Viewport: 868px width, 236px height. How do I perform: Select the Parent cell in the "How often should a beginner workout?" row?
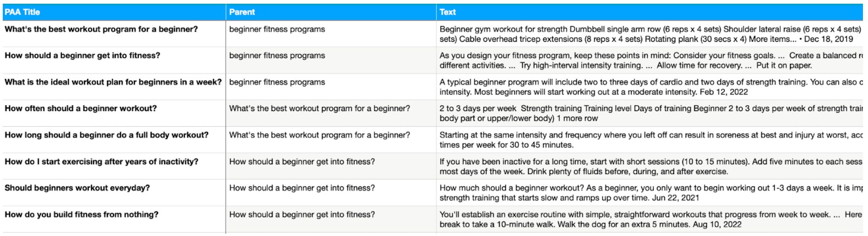pos(320,109)
